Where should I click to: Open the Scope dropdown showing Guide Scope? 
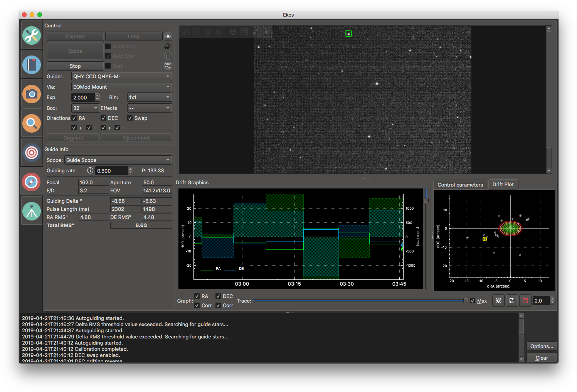[x=118, y=160]
